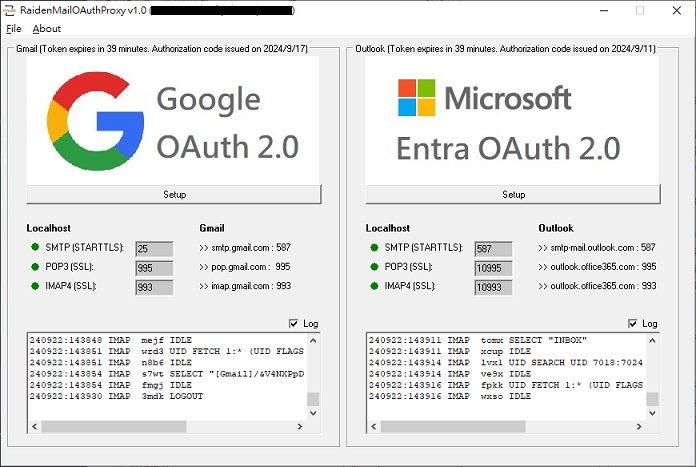This screenshot has height=467, width=696.
Task: Select the Gmail log line 'mejf IDLE'
Action: [111, 340]
